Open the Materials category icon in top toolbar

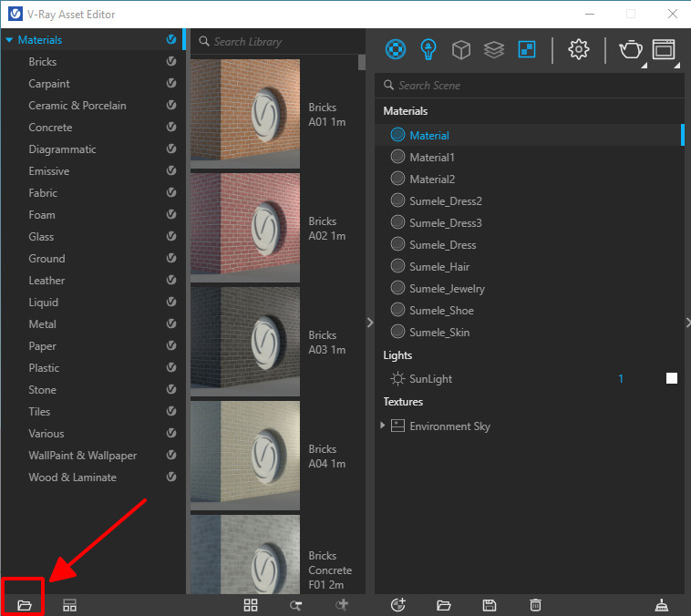(396, 49)
